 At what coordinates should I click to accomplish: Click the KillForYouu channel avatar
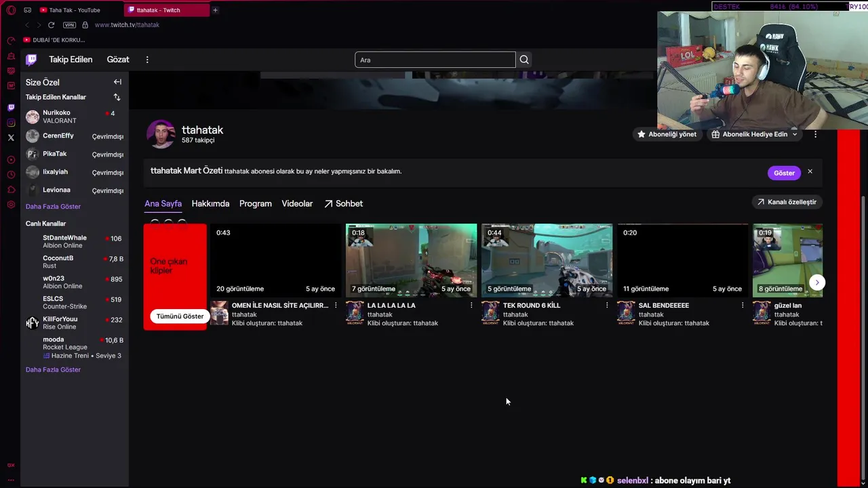[33, 323]
